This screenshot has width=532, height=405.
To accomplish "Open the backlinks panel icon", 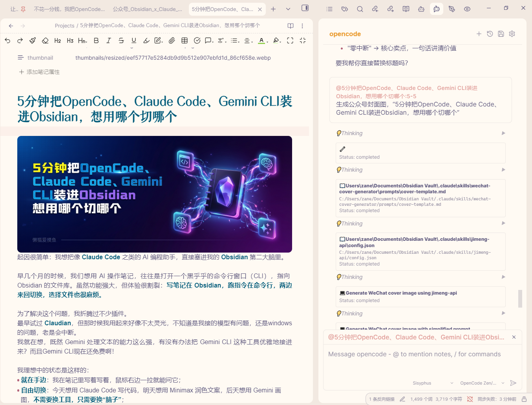I will click(375, 9).
